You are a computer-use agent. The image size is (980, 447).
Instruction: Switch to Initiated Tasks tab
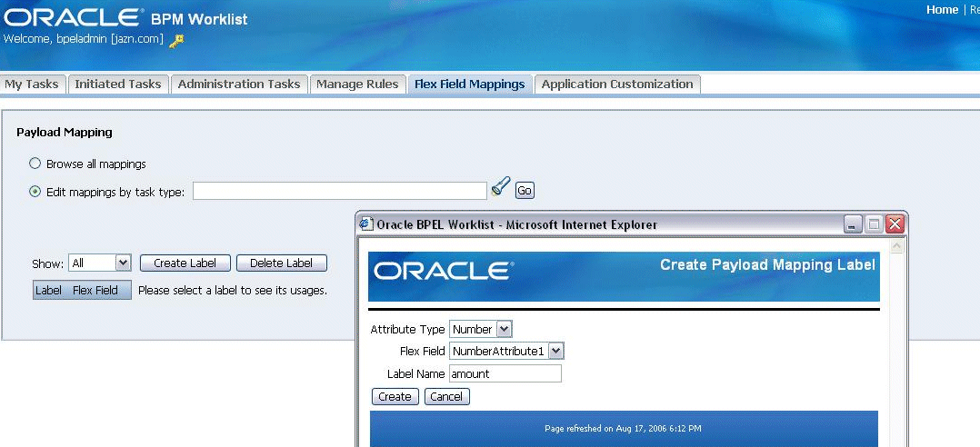point(117,84)
